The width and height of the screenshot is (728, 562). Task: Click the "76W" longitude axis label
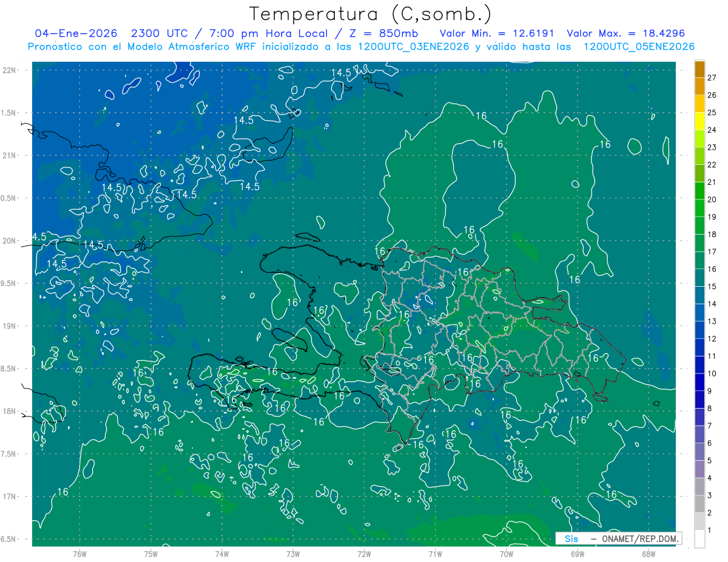point(79,554)
